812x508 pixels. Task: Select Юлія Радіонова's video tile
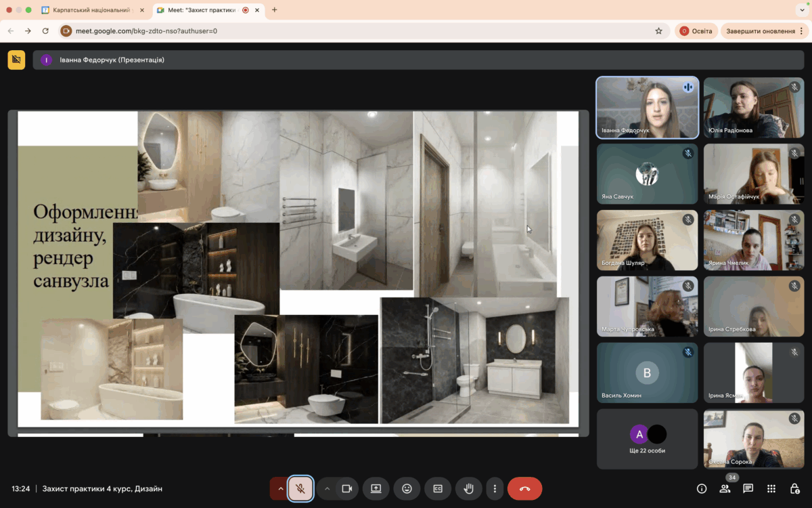(754, 108)
